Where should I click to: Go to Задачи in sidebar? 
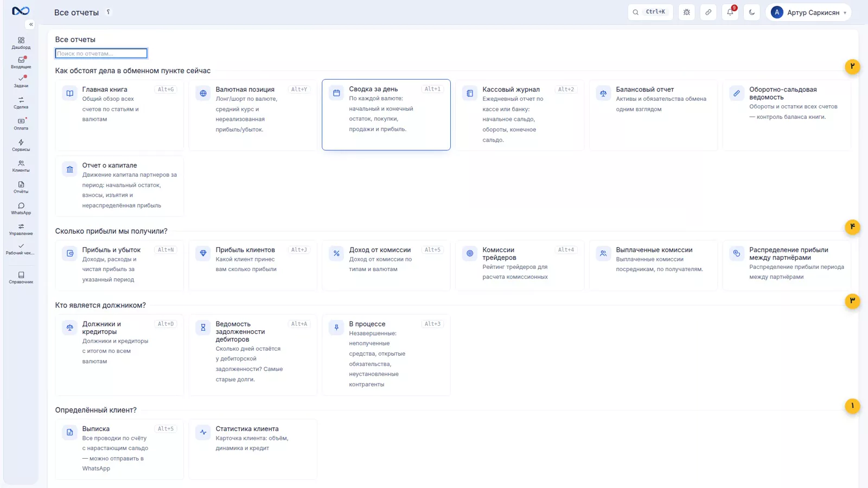pos(21,81)
